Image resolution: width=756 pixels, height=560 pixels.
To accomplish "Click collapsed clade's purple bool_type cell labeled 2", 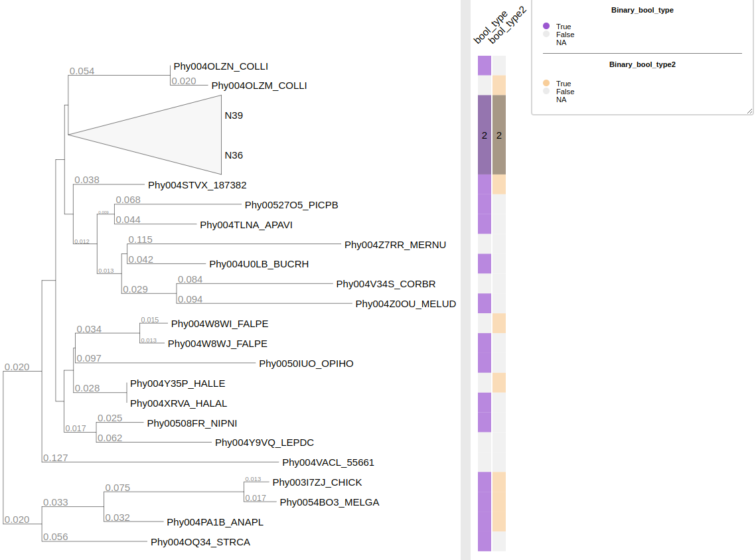I will click(485, 135).
